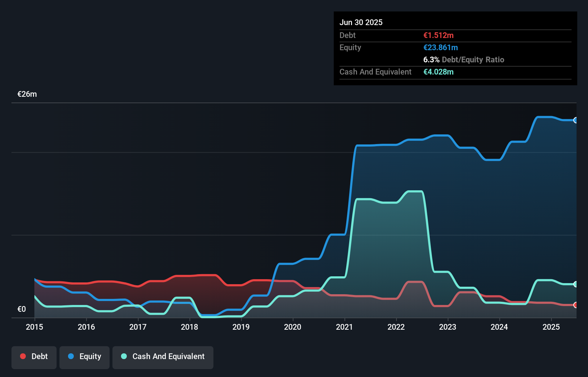Click the 2021 year axis label
The width and height of the screenshot is (588, 377).
344,327
